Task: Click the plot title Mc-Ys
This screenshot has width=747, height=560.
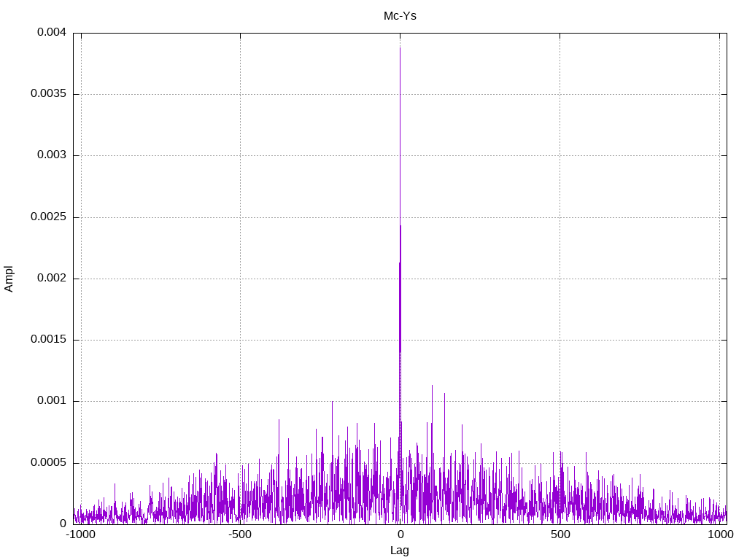Action: point(400,15)
